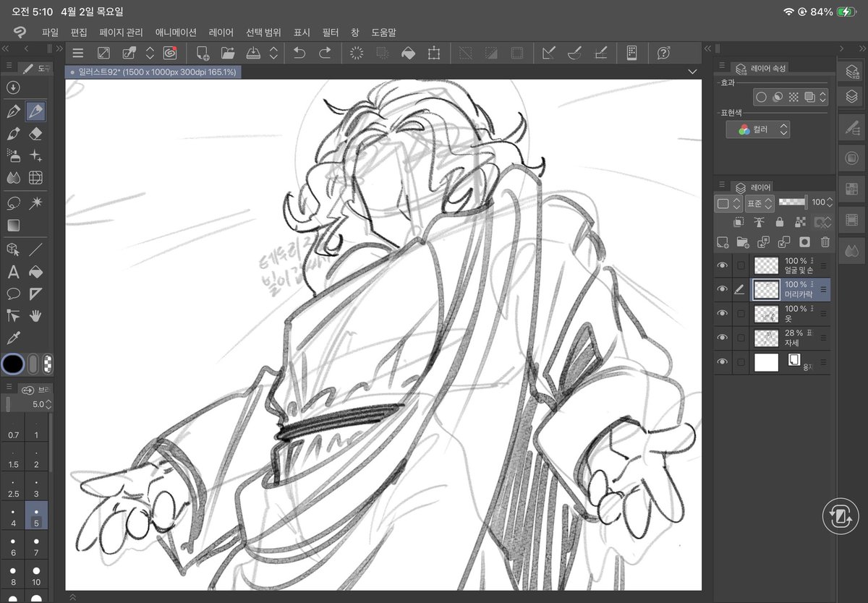Open the 레이어 속성 panel tab
The image size is (868, 603).
[760, 68]
